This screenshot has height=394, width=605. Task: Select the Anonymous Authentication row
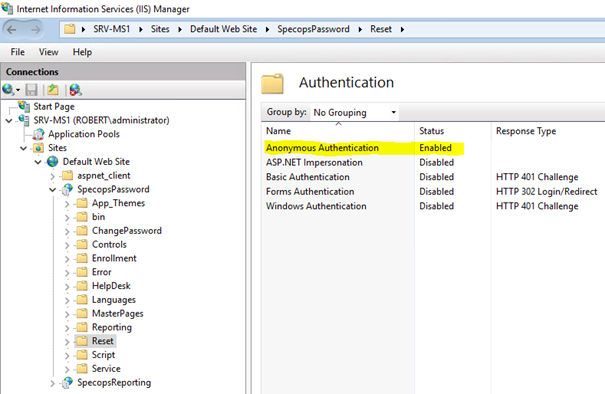(364, 148)
